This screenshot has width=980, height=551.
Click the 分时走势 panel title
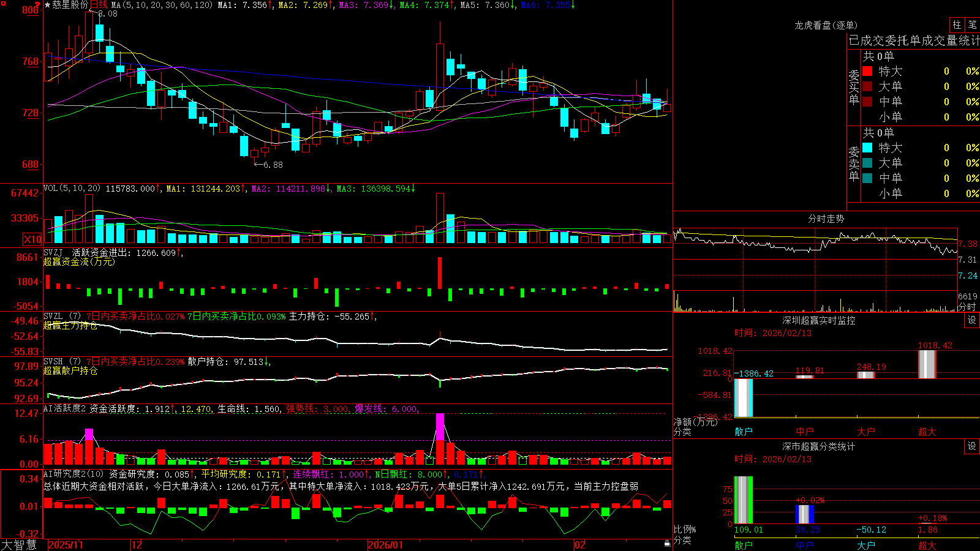point(826,219)
